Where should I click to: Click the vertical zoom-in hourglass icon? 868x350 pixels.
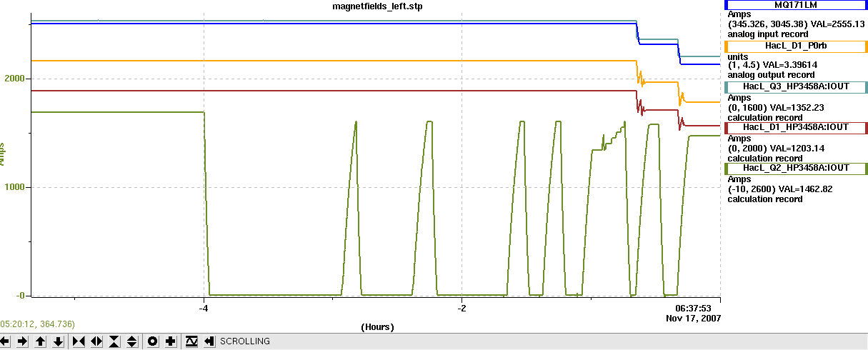coord(114,341)
